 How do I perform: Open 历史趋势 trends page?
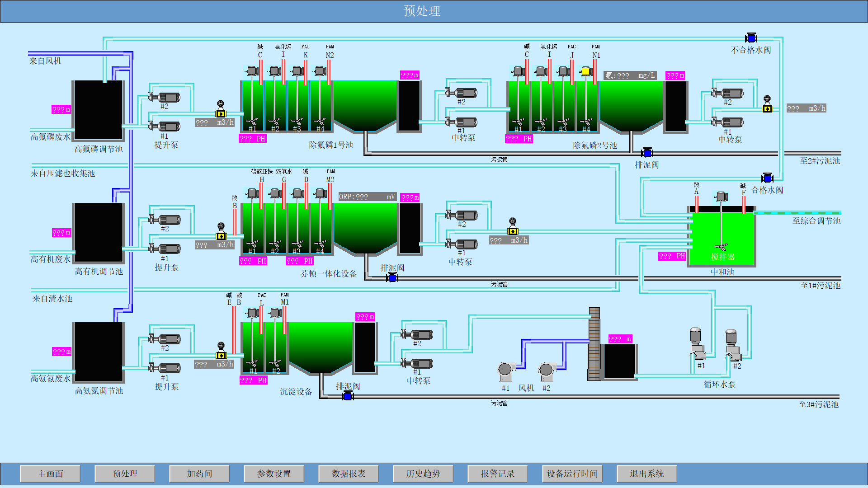(423, 474)
